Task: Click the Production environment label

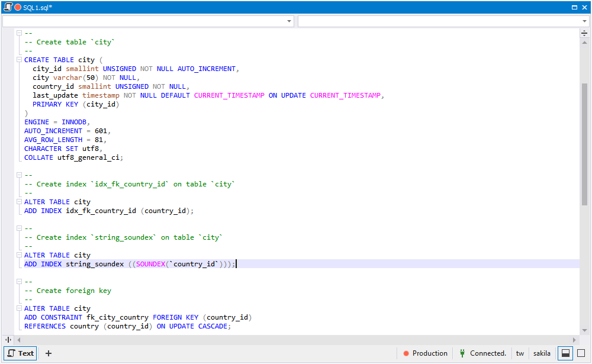Action: click(x=430, y=353)
